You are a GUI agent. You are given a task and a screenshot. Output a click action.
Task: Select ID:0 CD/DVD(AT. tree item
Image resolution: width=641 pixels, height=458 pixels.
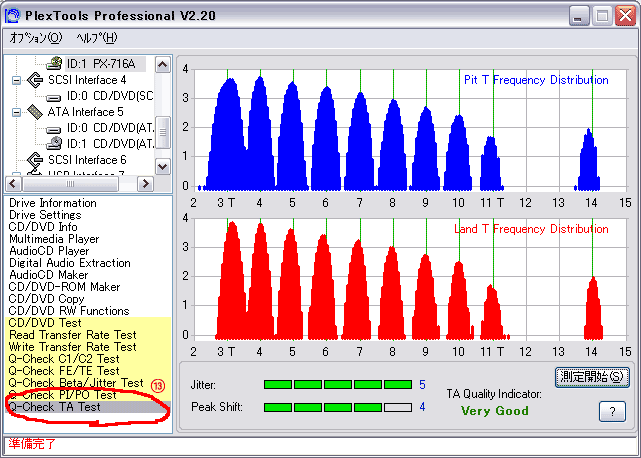click(x=110, y=128)
